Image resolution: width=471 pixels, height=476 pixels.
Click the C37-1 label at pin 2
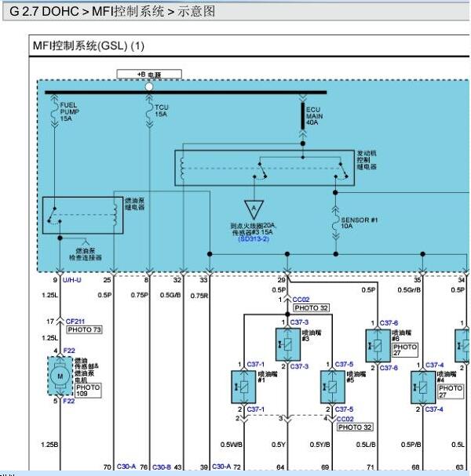(256, 409)
